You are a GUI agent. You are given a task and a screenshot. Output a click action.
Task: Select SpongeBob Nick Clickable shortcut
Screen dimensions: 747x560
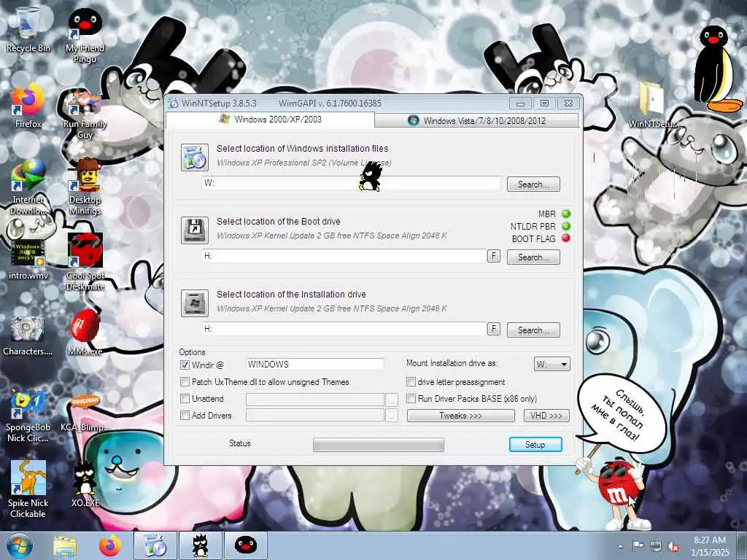point(28,415)
